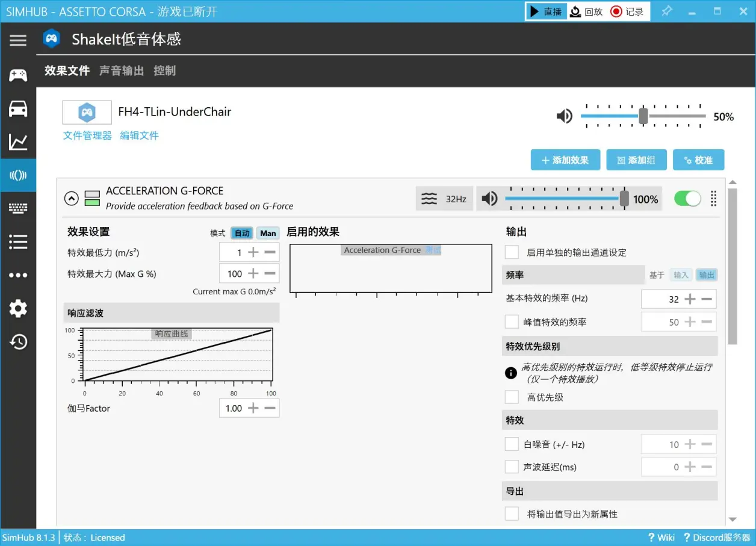Open the Car settings sidebar icon

pyautogui.click(x=18, y=109)
